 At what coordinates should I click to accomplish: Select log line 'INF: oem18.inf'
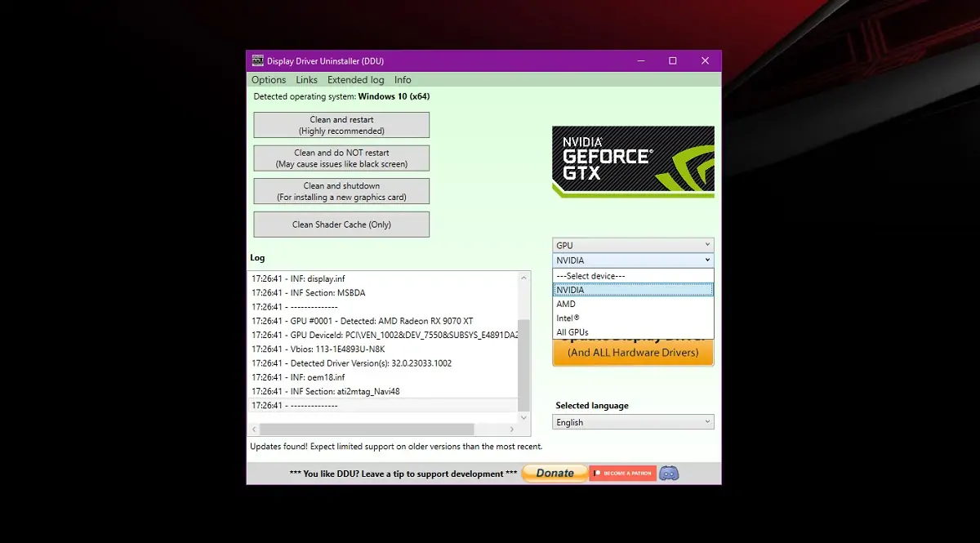pyautogui.click(x=382, y=377)
